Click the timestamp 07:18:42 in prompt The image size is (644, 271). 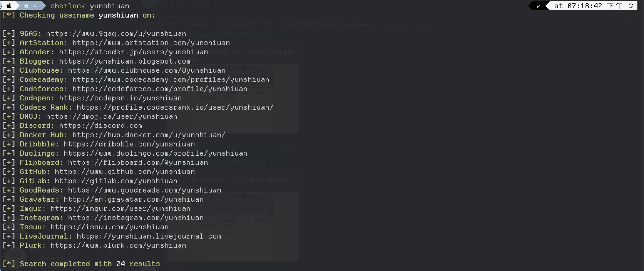585,6
